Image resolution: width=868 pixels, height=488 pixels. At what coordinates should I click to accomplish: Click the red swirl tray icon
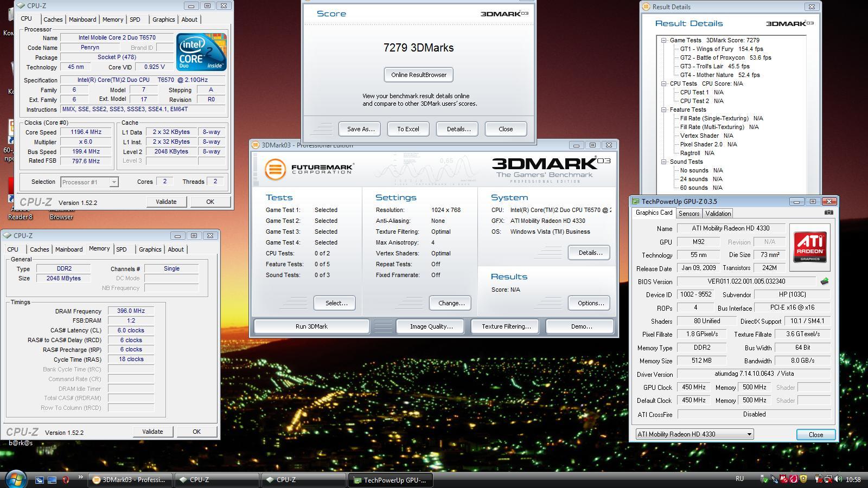click(794, 479)
